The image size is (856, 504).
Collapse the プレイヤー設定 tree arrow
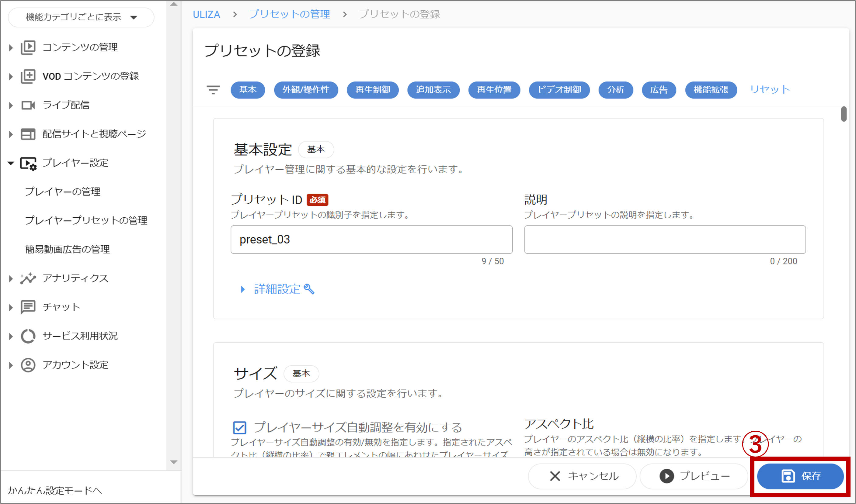[x=11, y=163]
